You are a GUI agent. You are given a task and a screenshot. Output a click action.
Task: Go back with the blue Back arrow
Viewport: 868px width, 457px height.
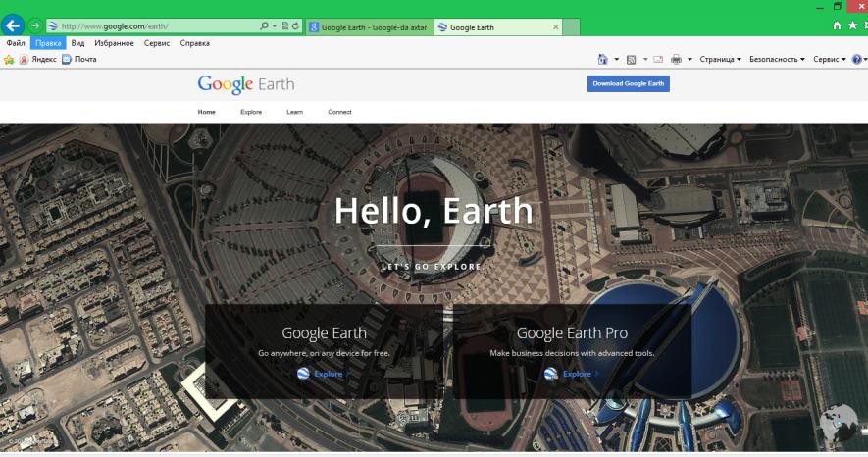click(13, 25)
